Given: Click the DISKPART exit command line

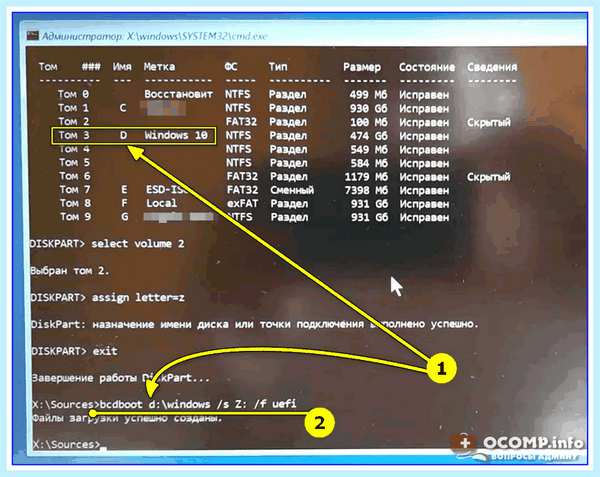Looking at the screenshot, I should [74, 351].
